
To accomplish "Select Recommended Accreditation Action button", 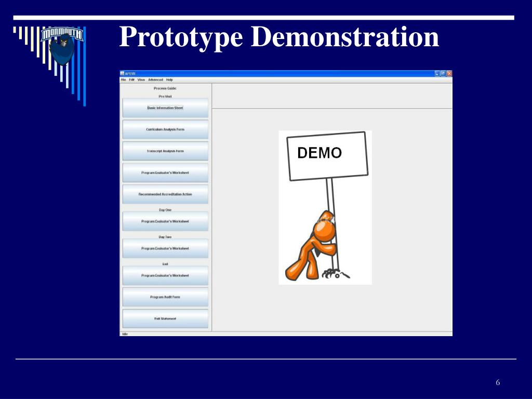I will [x=165, y=194].
